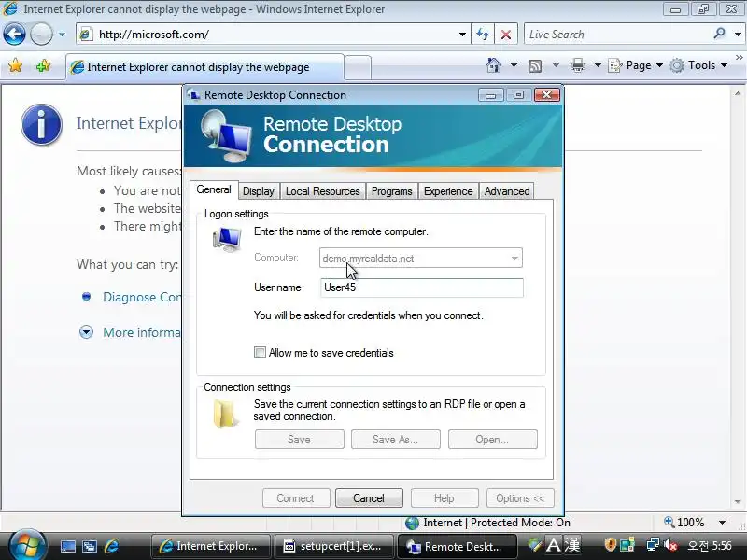Click the page scrollbar up arrow in IE

click(738, 93)
